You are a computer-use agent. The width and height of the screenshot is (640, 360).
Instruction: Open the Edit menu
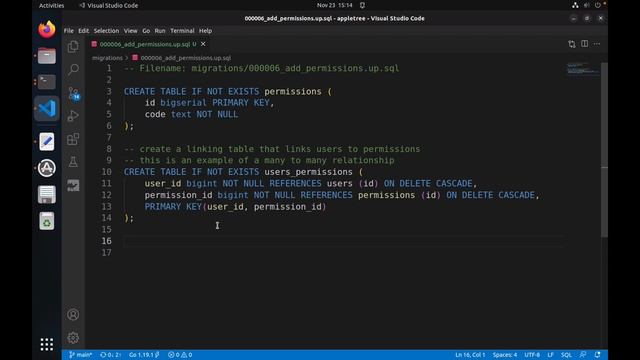pyautogui.click(x=83, y=31)
